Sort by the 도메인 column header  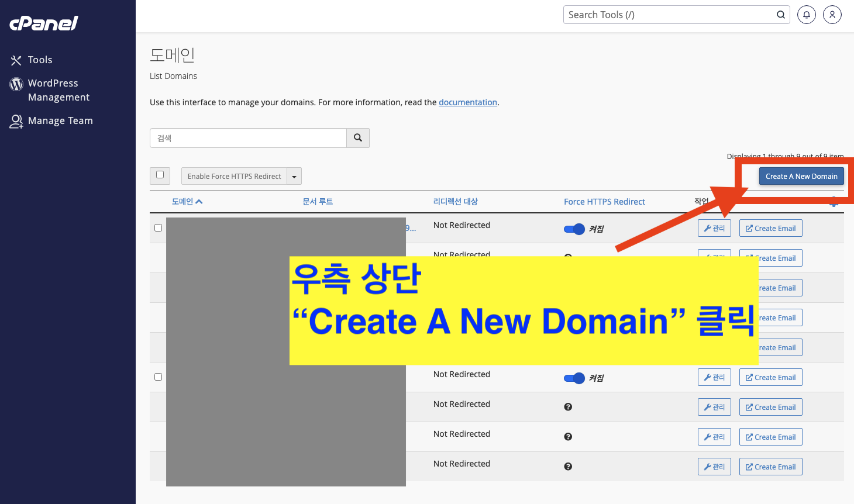(x=187, y=202)
